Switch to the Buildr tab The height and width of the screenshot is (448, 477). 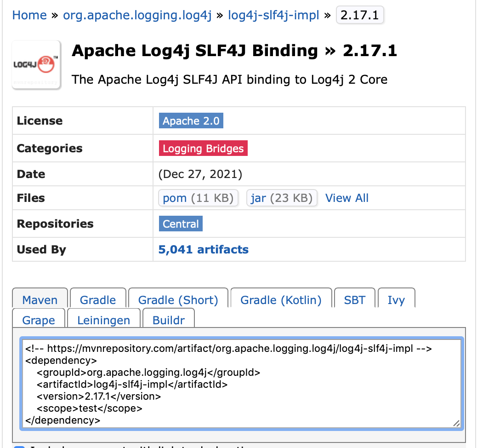[169, 319]
